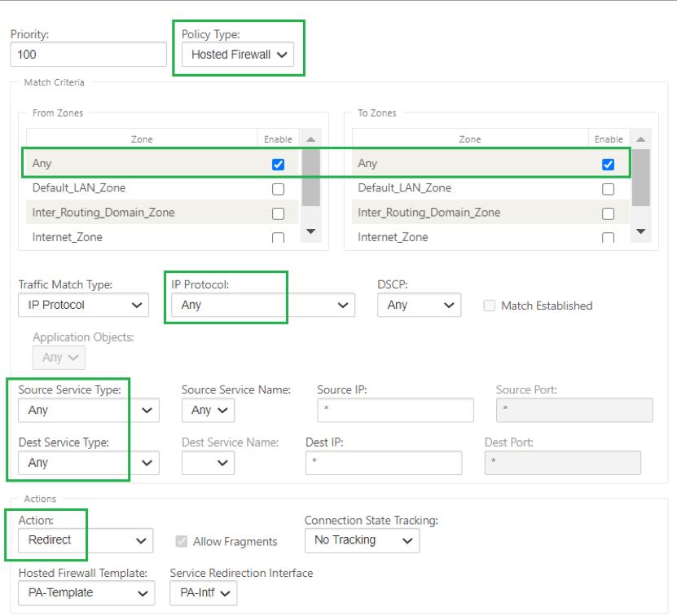
Task: Click the Priority input field
Action: click(x=89, y=55)
